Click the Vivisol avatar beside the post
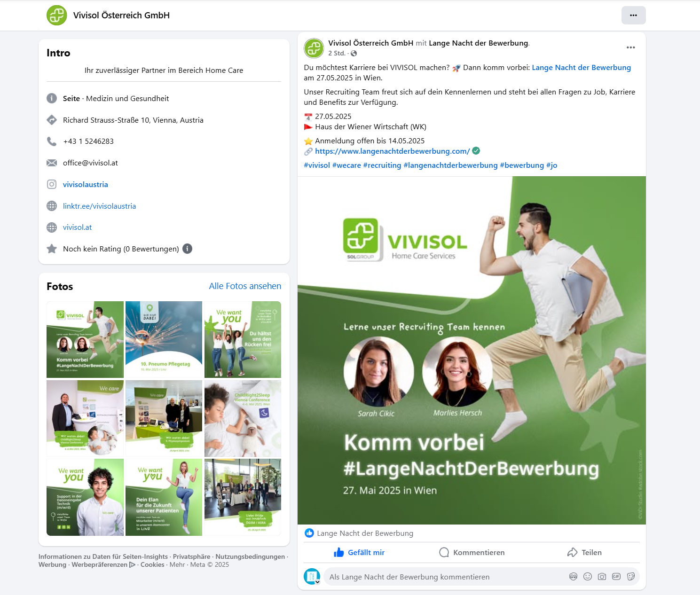 point(314,48)
